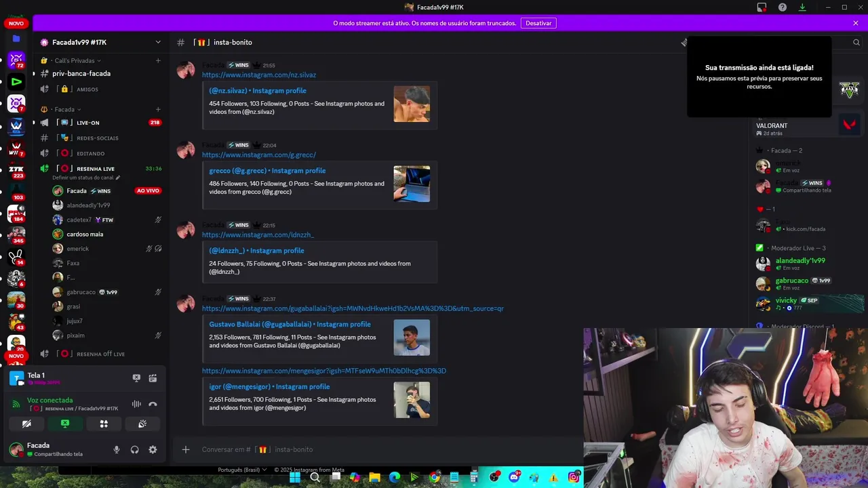This screenshot has height=488, width=868.
Task: Select user pixaim in voice list
Action: click(x=75, y=335)
